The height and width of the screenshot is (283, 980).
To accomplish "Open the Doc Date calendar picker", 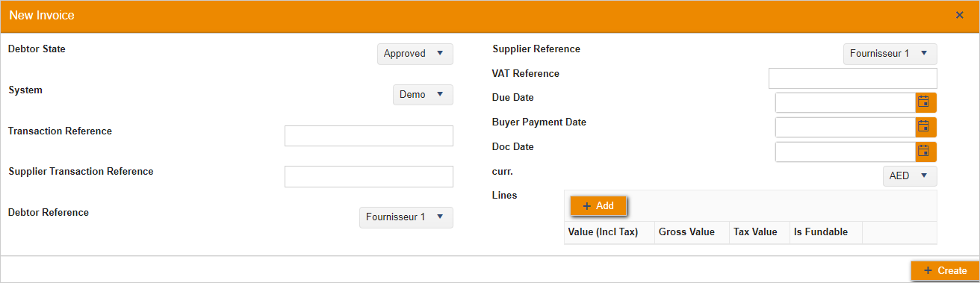I will 925,152.
